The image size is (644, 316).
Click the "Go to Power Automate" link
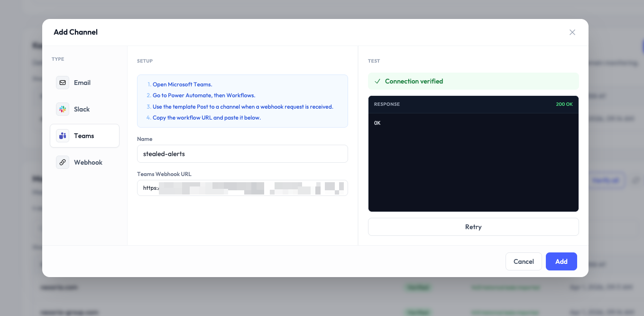(203, 95)
